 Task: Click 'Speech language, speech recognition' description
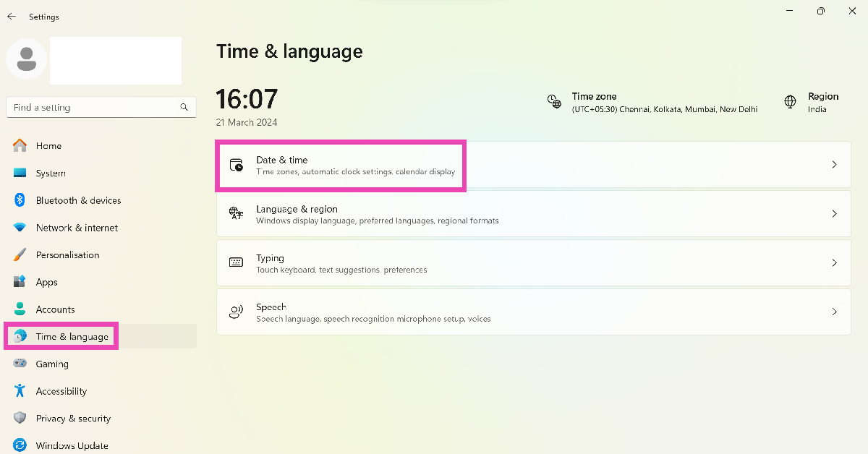click(x=373, y=320)
